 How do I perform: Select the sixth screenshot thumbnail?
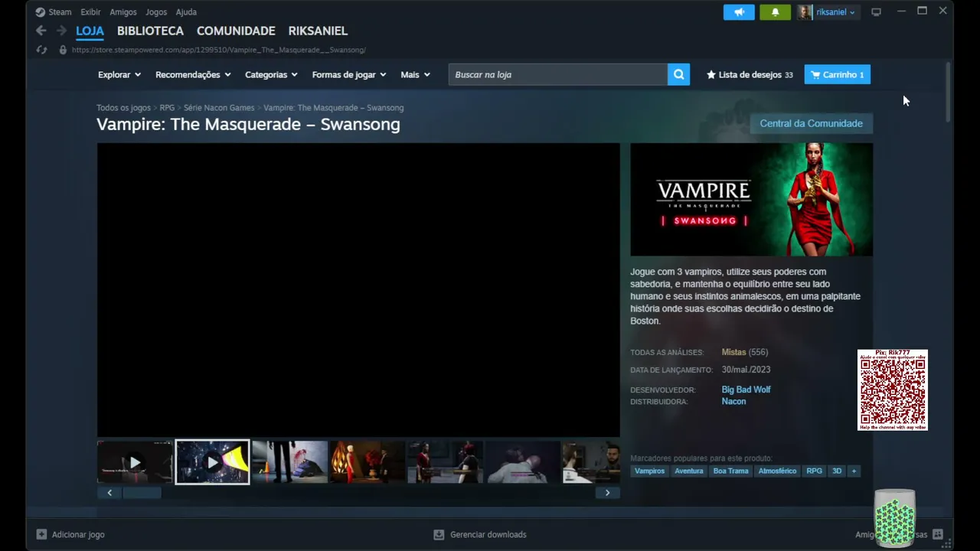click(x=523, y=462)
